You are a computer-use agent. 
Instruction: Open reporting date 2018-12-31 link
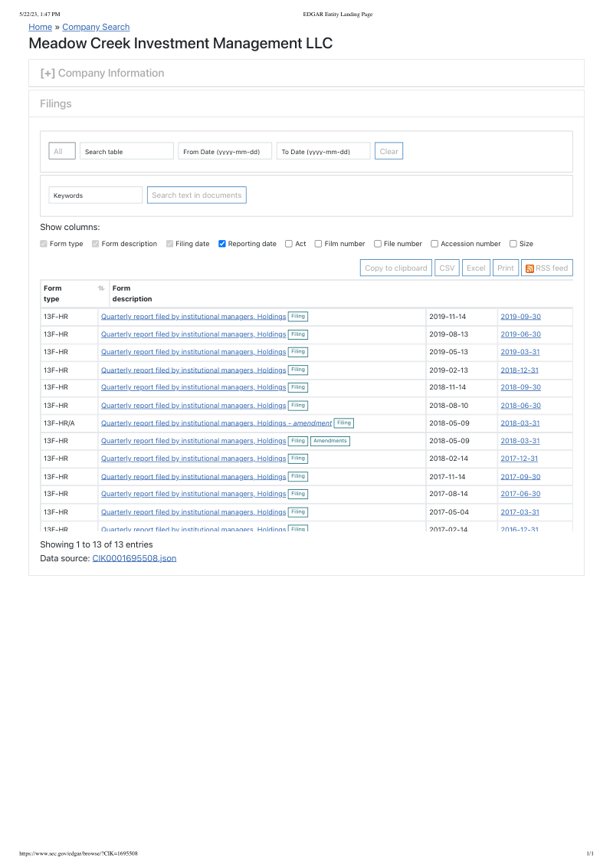520,370
